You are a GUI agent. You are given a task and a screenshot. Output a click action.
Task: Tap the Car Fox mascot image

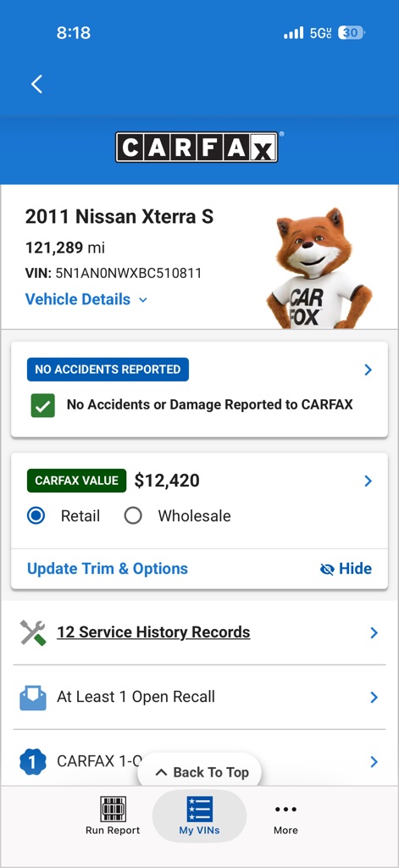click(x=319, y=269)
